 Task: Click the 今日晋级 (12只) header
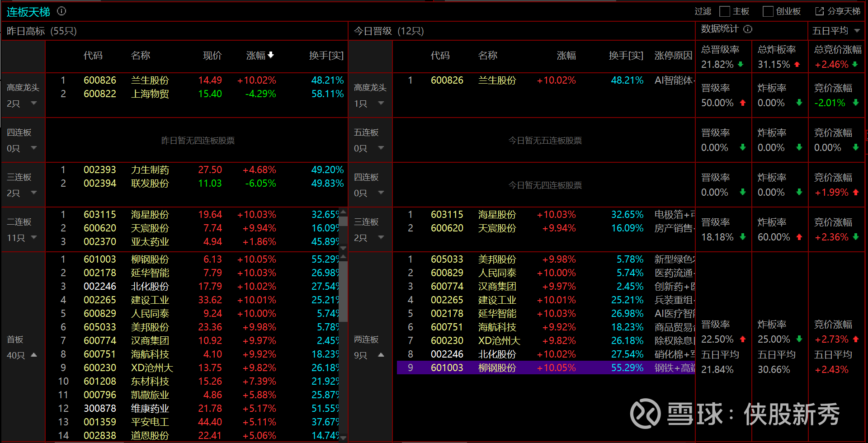pos(389,31)
